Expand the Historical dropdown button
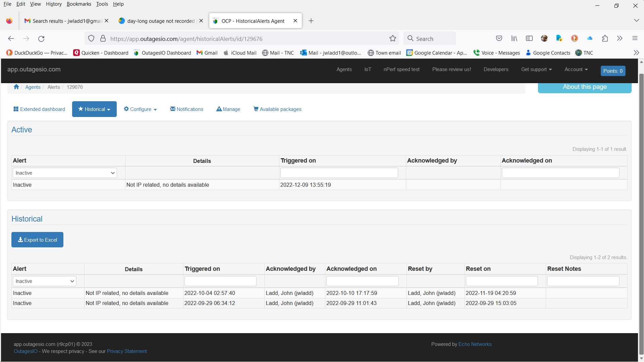This screenshot has width=644, height=362. click(x=94, y=109)
